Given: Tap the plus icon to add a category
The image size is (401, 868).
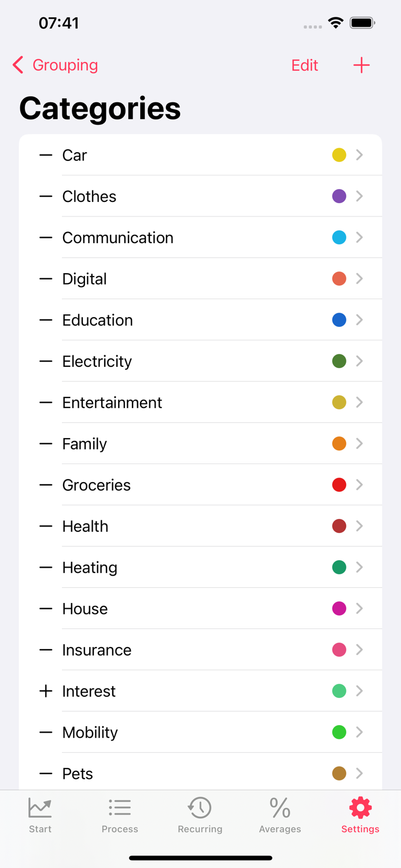Looking at the screenshot, I should click(362, 65).
